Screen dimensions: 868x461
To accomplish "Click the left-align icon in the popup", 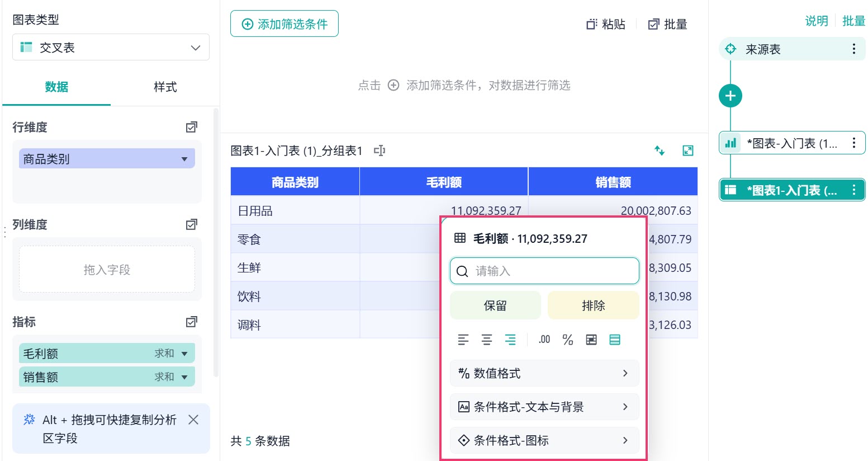I will [463, 340].
